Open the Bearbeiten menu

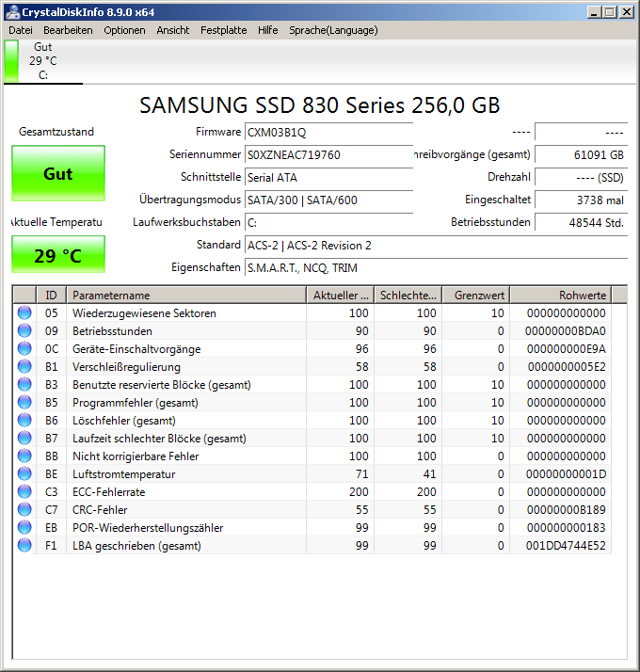(68, 30)
